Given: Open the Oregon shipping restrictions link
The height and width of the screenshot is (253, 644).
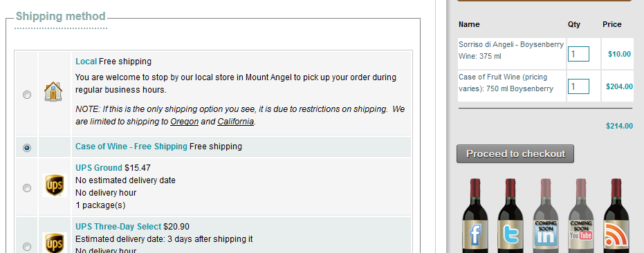Looking at the screenshot, I should (x=185, y=122).
